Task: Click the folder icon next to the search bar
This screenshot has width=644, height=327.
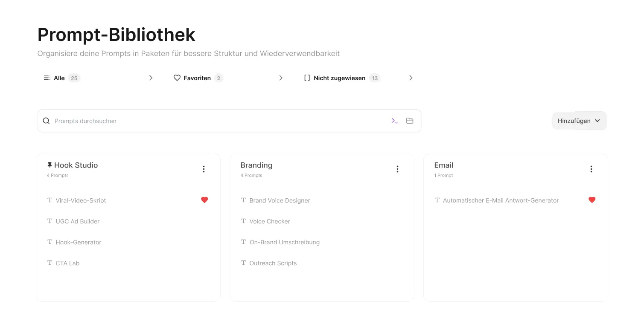Action: click(410, 121)
